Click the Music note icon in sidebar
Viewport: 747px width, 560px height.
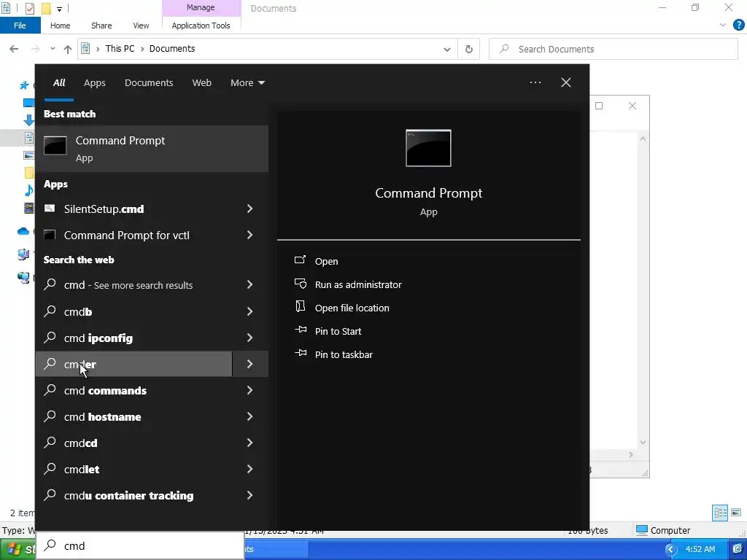click(28, 191)
